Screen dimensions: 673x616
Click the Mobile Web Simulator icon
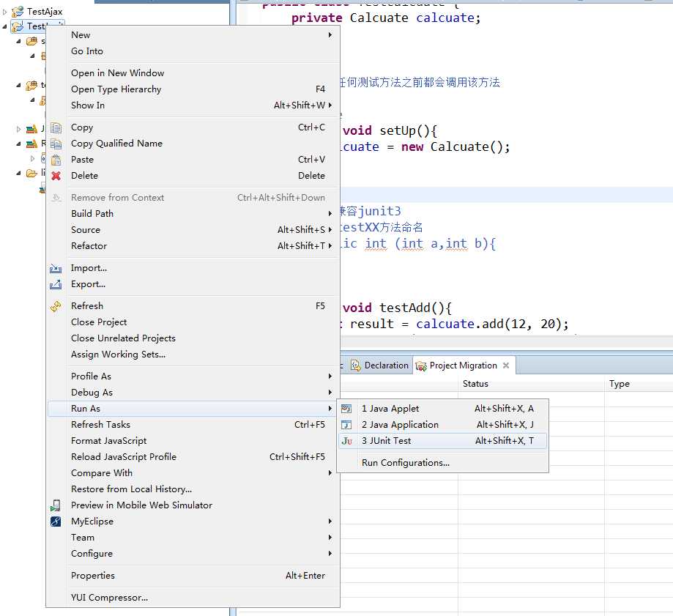56,505
